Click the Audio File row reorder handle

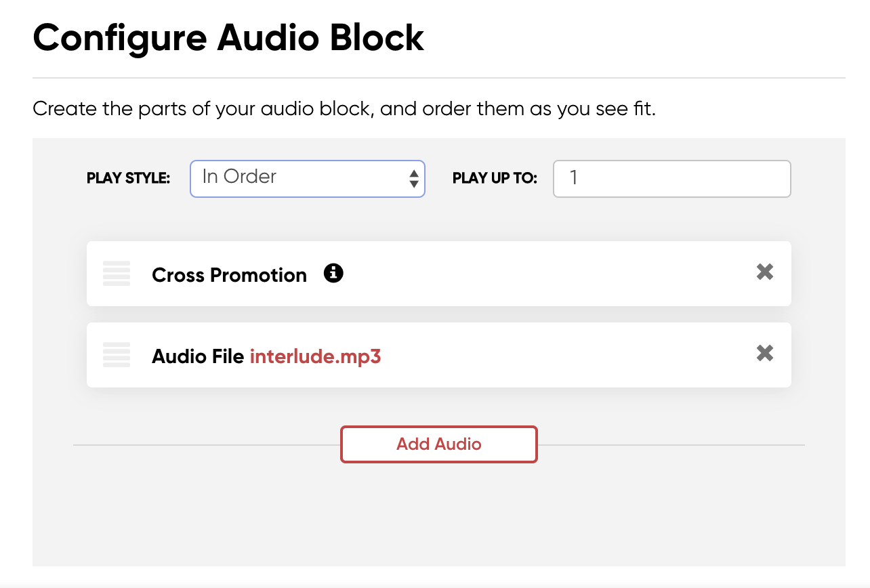(x=117, y=355)
